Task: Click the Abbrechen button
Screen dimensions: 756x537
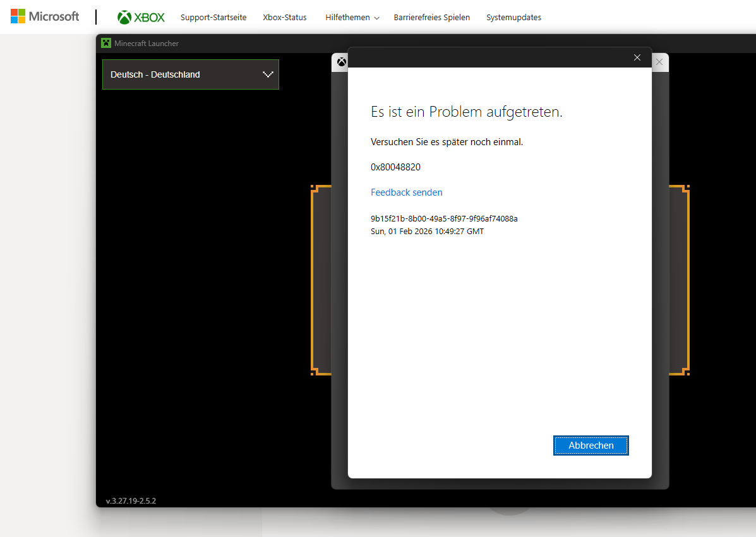Action: (x=591, y=446)
